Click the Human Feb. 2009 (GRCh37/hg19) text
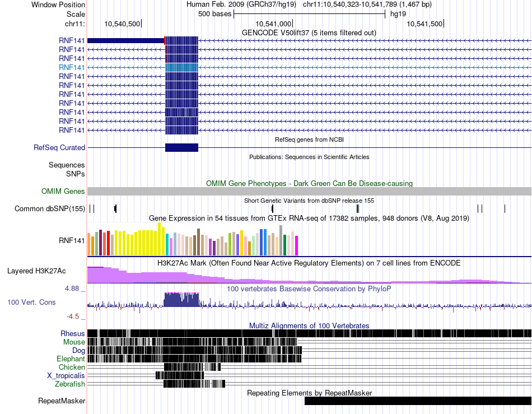 [x=241, y=4]
